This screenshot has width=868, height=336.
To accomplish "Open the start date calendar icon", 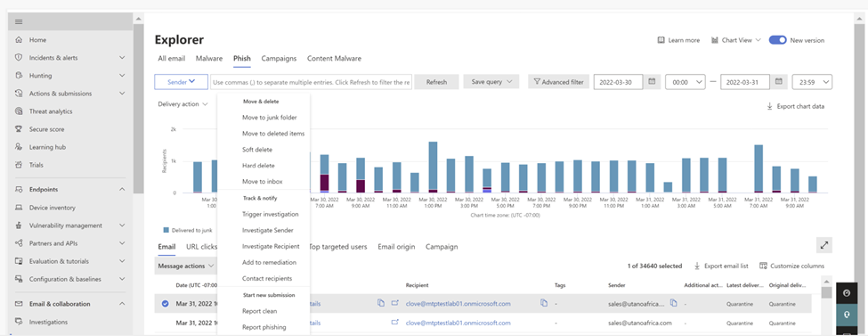I will click(x=652, y=81).
